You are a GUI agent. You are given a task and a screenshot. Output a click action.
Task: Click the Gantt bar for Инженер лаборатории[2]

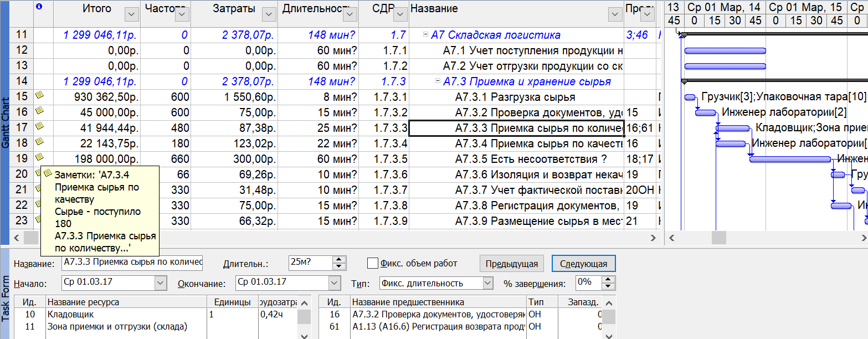pyautogui.click(x=705, y=113)
